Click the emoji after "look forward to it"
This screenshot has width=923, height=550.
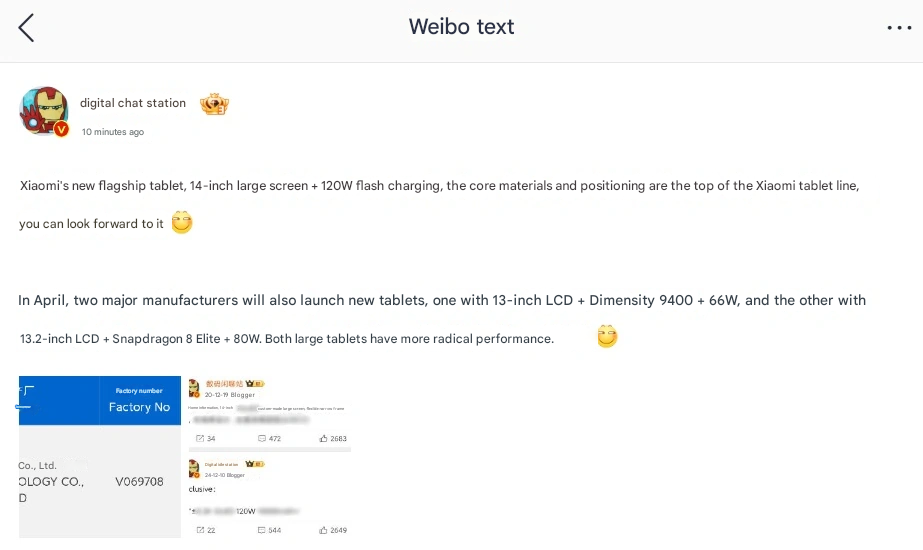click(x=181, y=223)
